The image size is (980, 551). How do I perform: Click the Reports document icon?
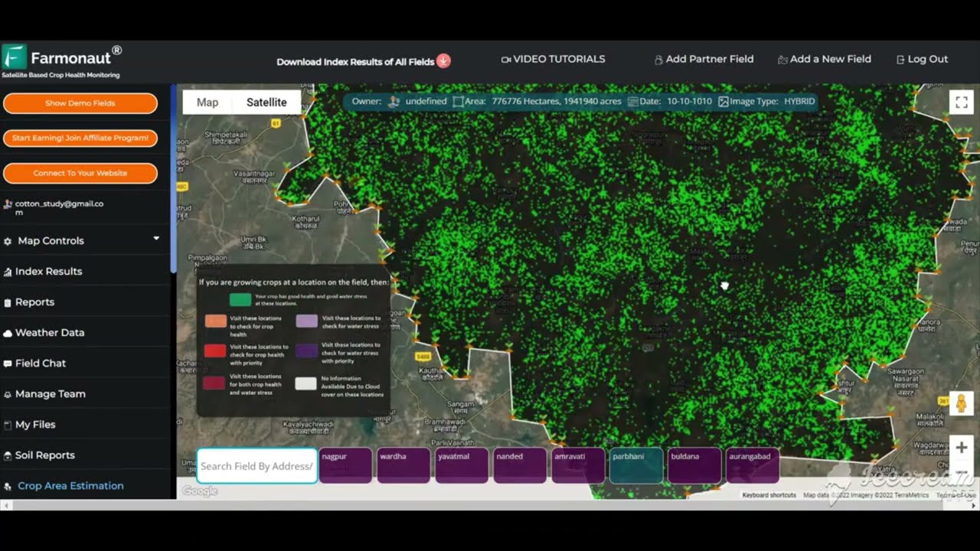tap(8, 302)
